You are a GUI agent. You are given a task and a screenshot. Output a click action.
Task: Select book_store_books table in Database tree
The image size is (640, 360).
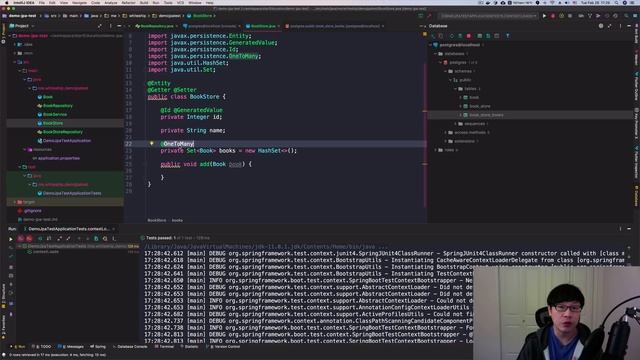[x=486, y=115]
